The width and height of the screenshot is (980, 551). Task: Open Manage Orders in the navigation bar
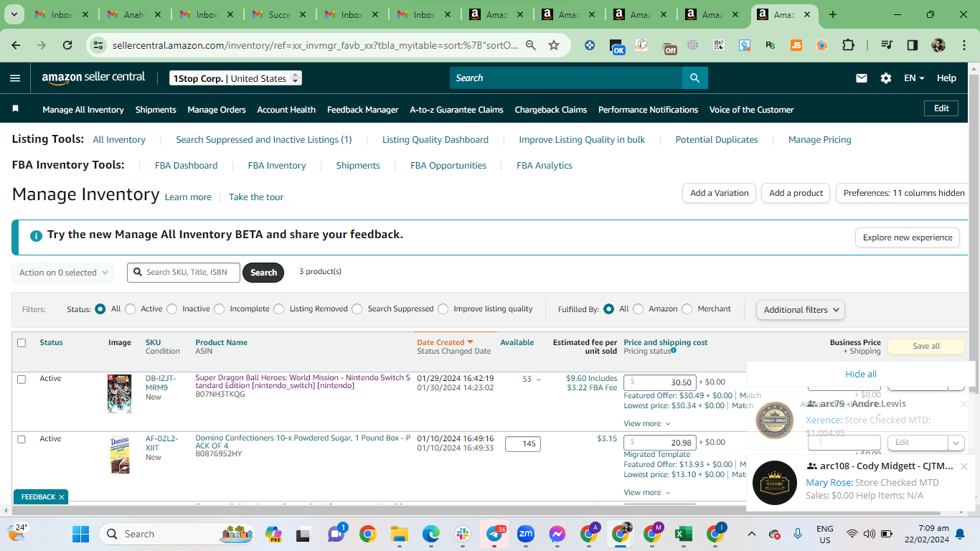tap(217, 110)
